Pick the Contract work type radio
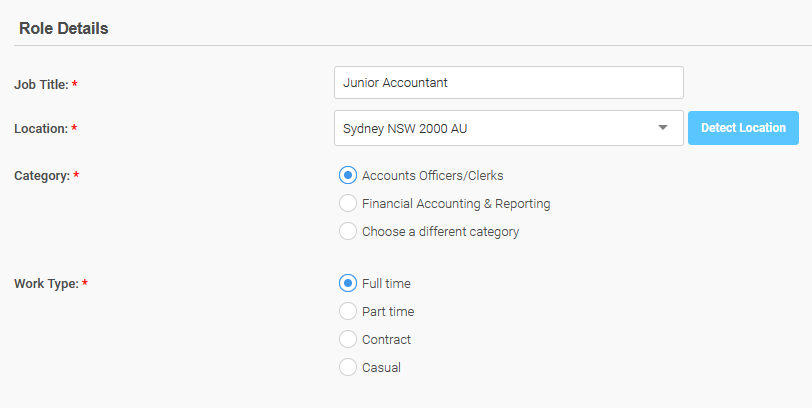812x408 pixels. (347, 339)
